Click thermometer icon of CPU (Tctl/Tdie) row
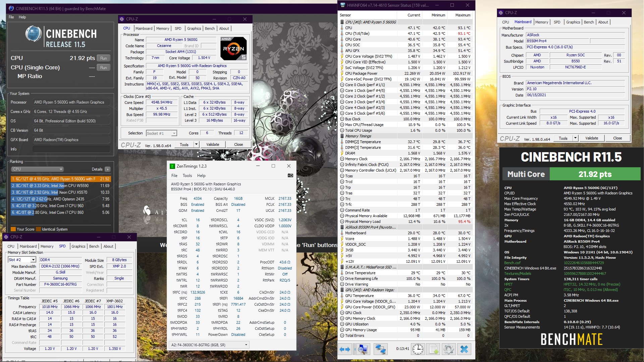 pos(342,34)
